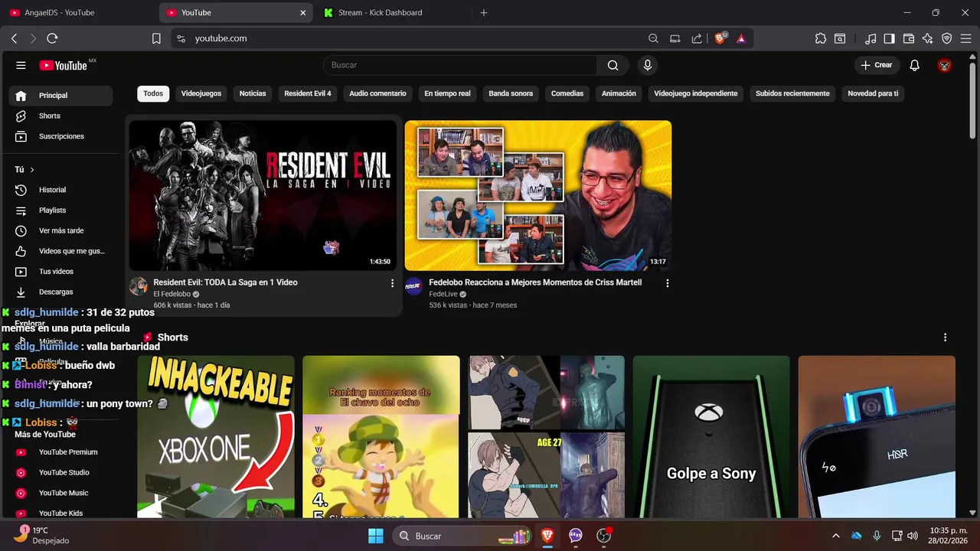Click the zoom magnifier in address bar
This screenshot has width=980, height=551.
point(653,38)
